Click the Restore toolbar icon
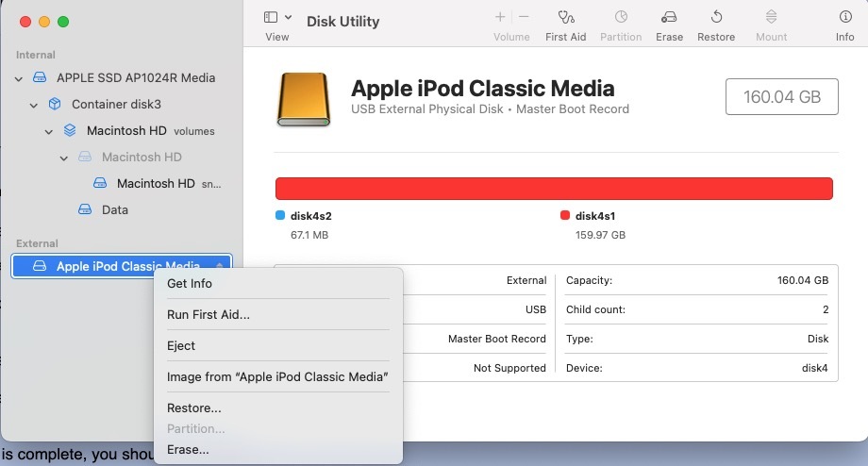 pos(716,18)
